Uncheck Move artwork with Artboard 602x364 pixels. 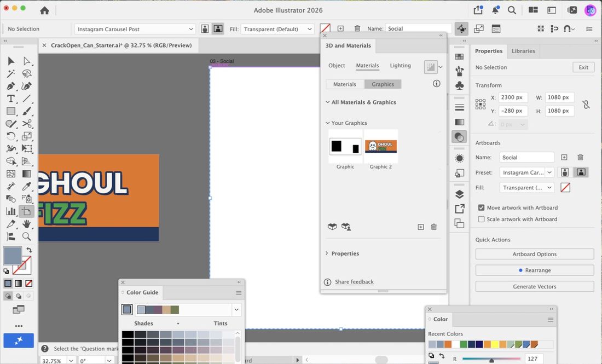pos(481,207)
